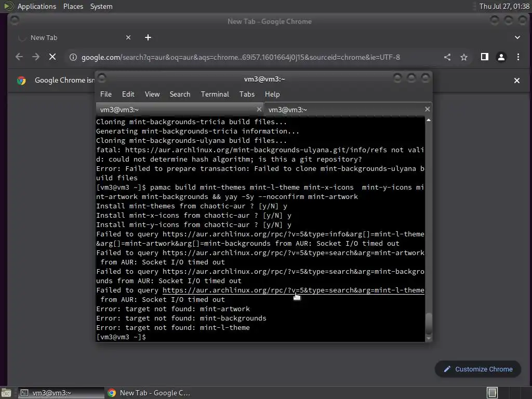
Task: Open Chrome three-dot menu
Action: [x=518, y=57]
